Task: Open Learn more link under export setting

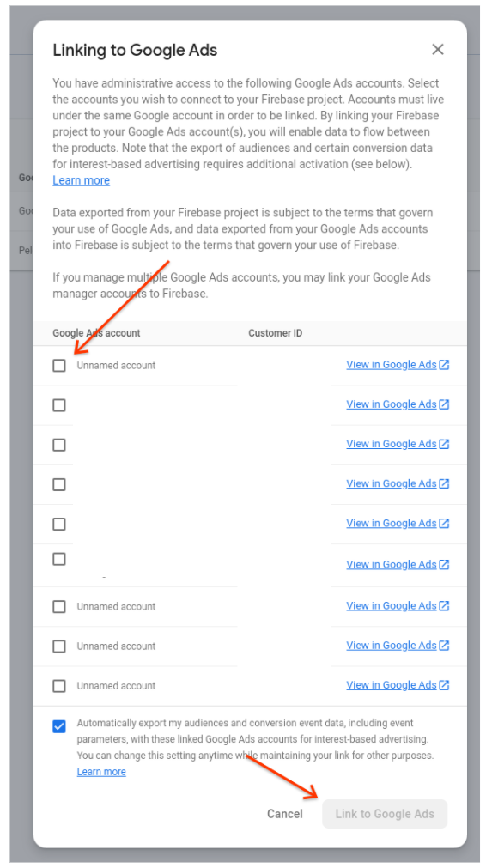Action: (x=101, y=772)
